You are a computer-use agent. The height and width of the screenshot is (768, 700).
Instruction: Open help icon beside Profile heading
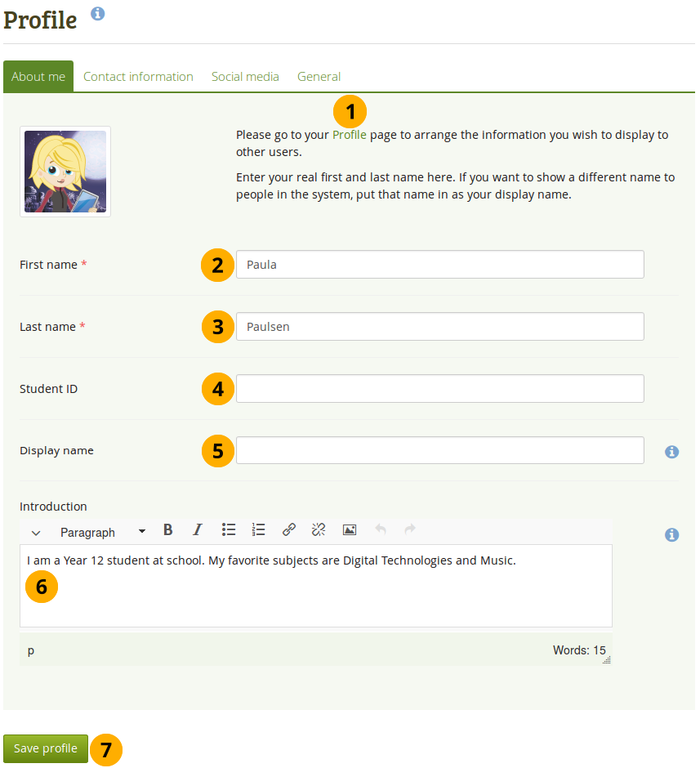(x=98, y=14)
